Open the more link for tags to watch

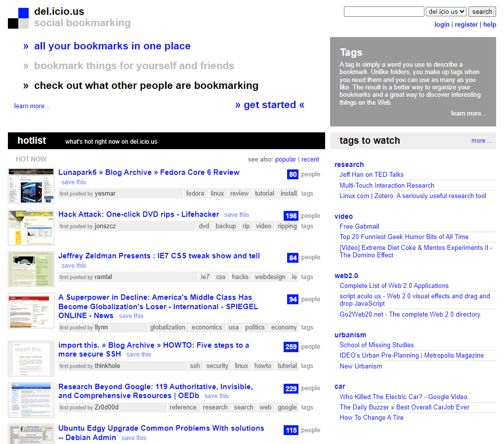(481, 141)
